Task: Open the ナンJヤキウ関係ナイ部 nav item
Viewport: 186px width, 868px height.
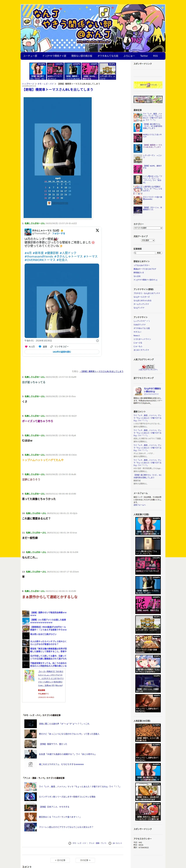Action: (54, 56)
